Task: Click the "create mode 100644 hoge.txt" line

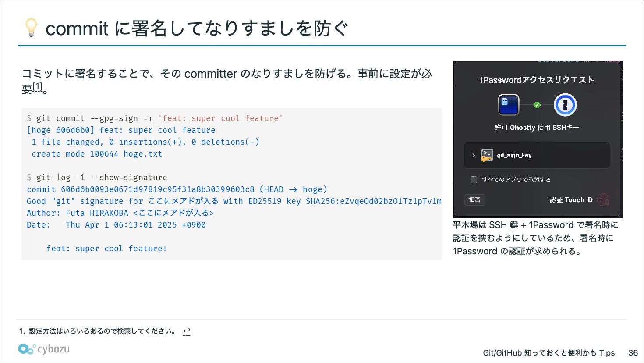Action: tap(97, 154)
